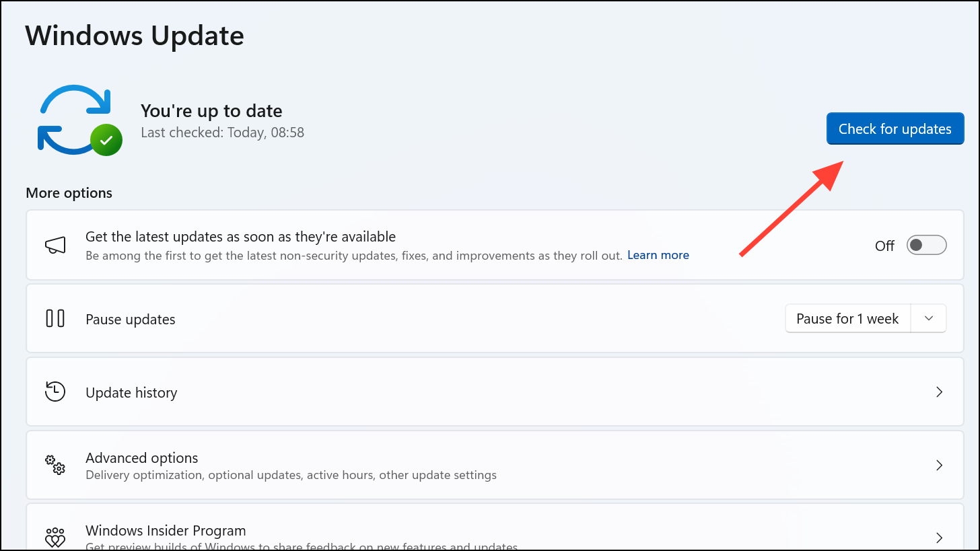
Task: Open Windows Insider Program label
Action: [x=166, y=531]
